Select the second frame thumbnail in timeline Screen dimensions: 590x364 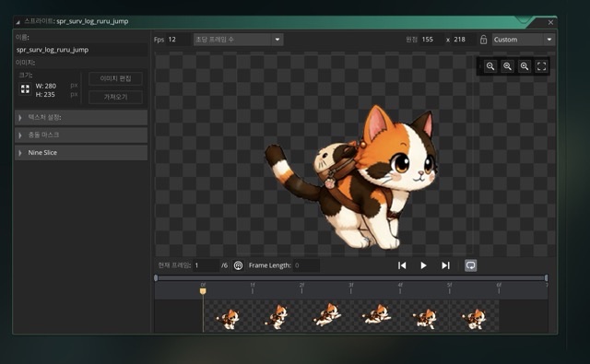coord(277,316)
